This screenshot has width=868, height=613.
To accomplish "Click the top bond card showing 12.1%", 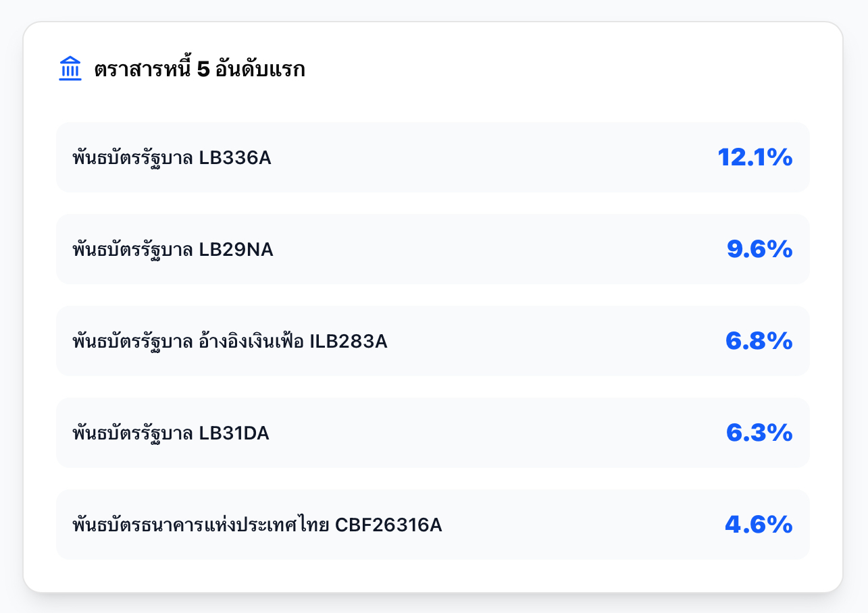I will (432, 157).
